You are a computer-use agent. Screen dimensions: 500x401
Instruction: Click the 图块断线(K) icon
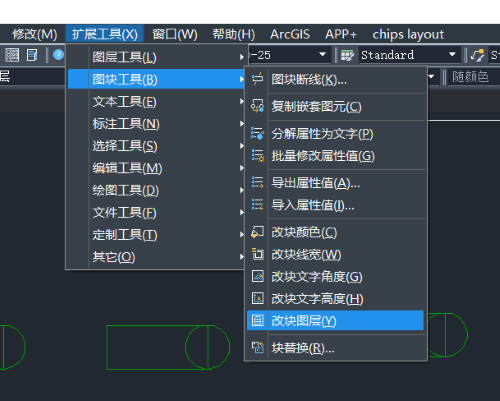[x=257, y=79]
